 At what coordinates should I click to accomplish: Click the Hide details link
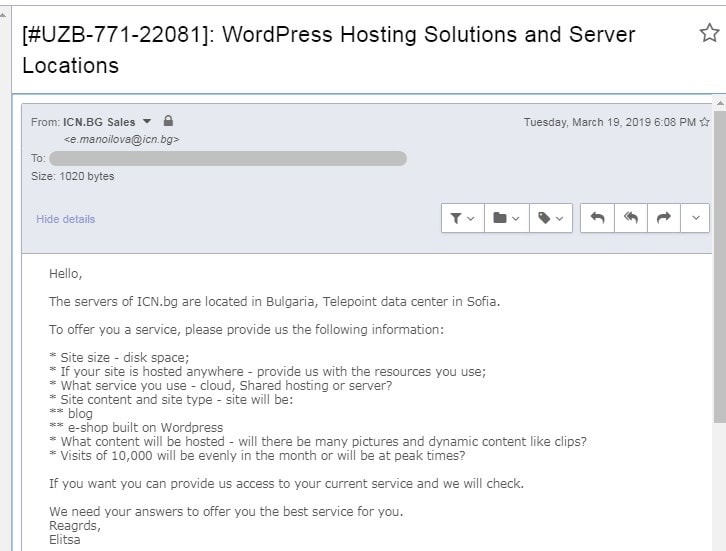tap(66, 219)
